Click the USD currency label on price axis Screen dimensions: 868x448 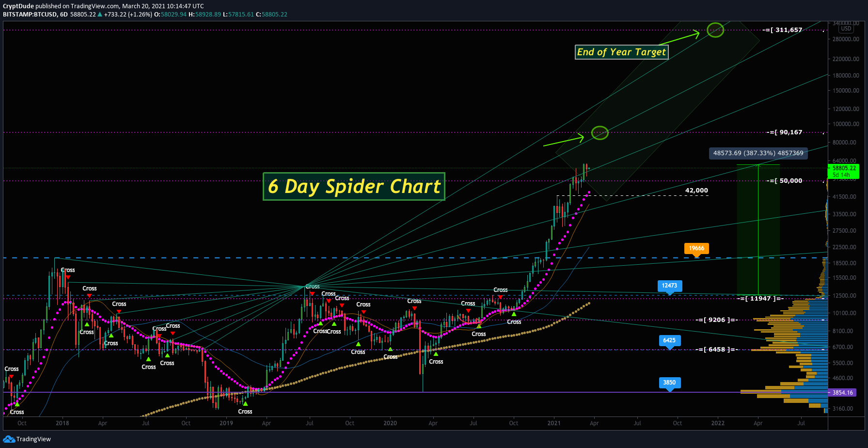pyautogui.click(x=846, y=29)
